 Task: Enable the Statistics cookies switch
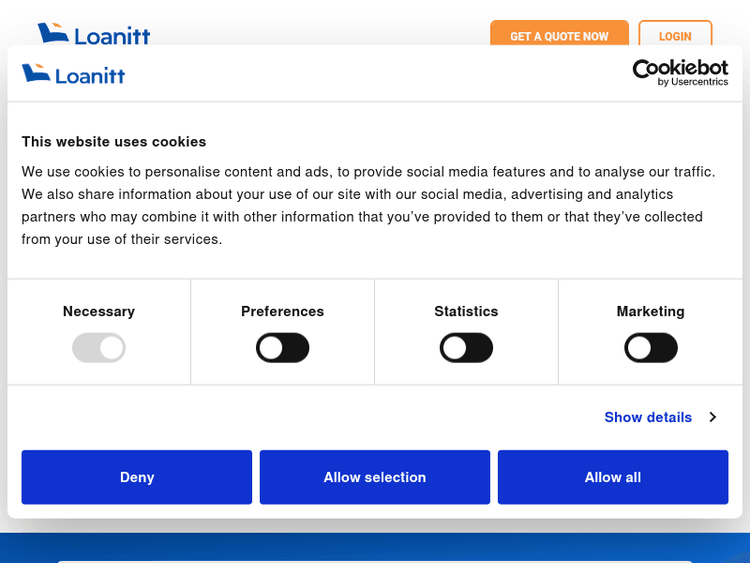click(x=466, y=348)
